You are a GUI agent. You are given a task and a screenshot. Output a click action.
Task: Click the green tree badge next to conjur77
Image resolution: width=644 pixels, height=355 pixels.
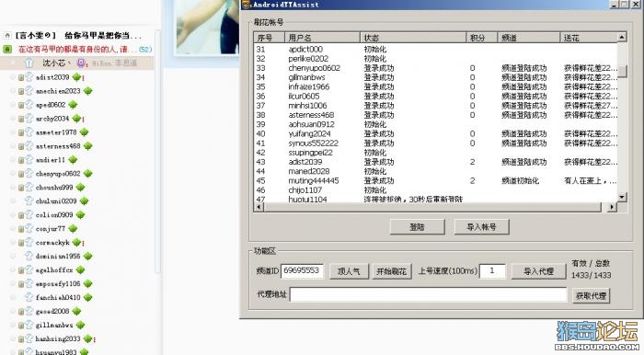coord(73,229)
